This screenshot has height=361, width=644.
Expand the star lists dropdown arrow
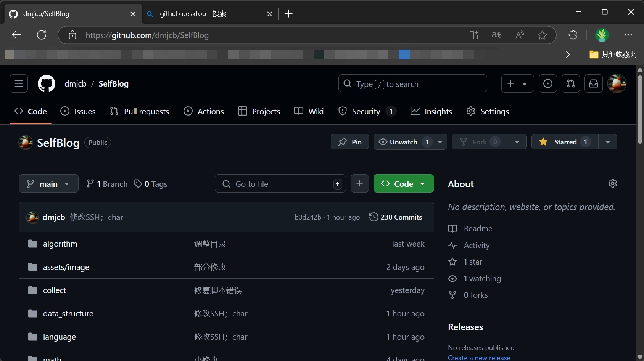(x=608, y=142)
